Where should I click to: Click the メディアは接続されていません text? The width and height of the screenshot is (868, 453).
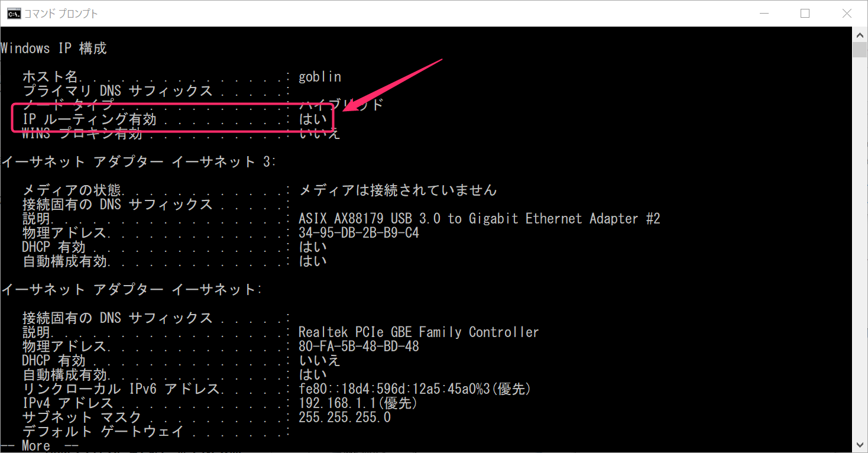[x=398, y=190]
